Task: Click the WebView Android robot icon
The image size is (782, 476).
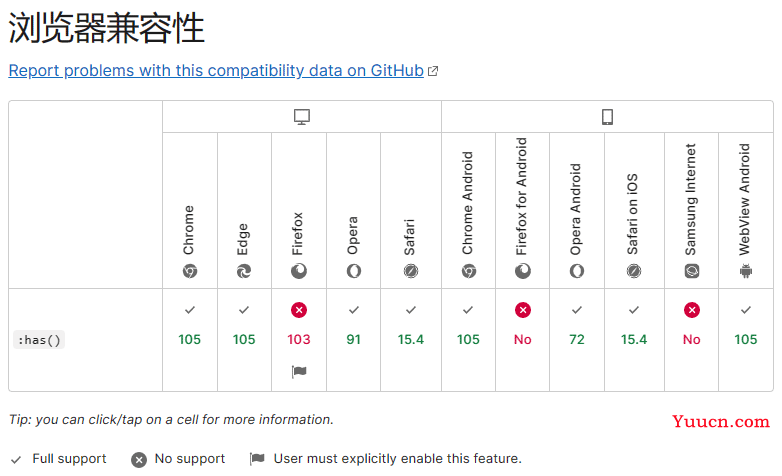Action: [746, 271]
